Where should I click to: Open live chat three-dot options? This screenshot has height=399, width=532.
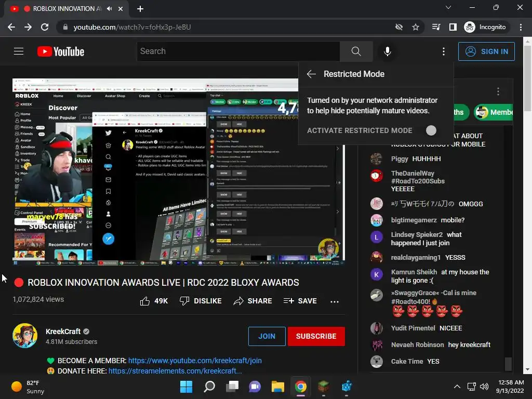coord(498,91)
